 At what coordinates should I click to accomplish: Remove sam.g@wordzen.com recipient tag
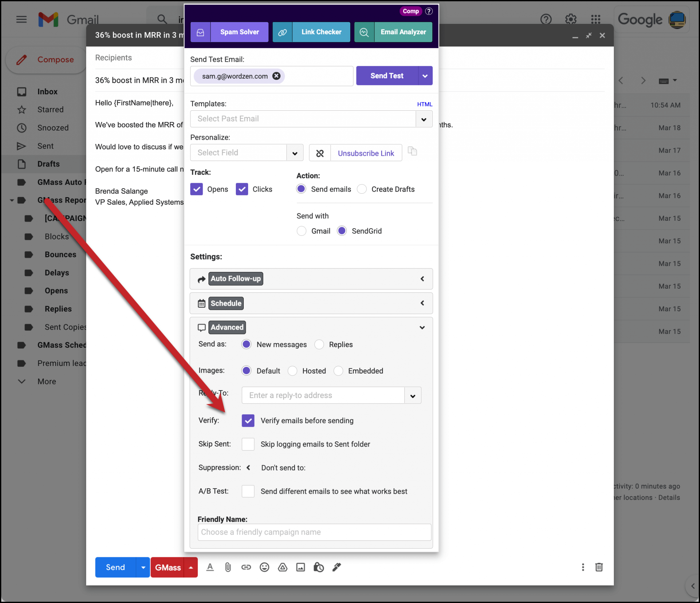coord(275,76)
